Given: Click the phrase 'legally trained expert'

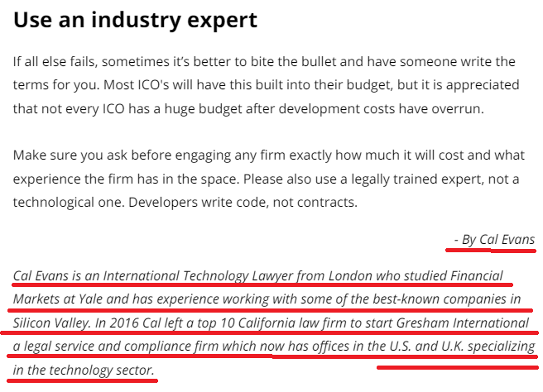Looking at the screenshot, I should [418, 179].
